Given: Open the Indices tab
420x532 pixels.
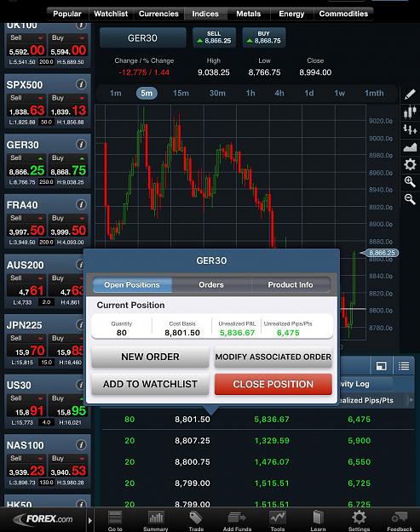Looking at the screenshot, I should coord(205,14).
